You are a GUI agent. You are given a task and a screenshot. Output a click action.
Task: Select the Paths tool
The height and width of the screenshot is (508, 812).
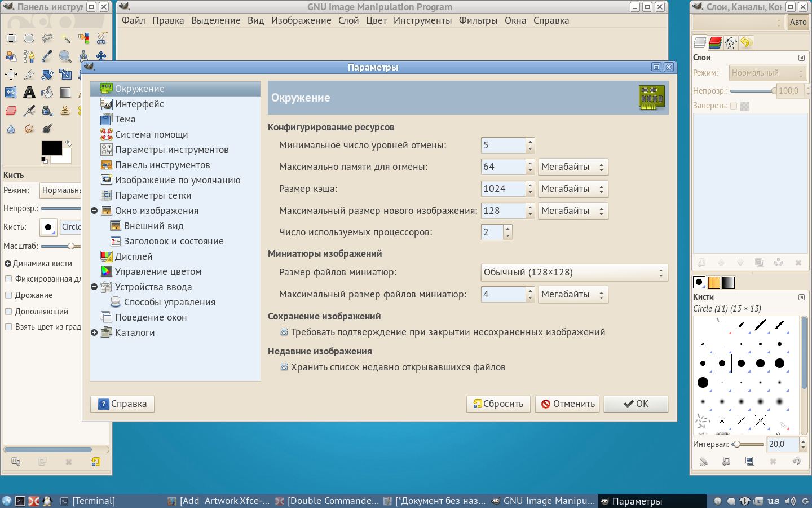29,56
